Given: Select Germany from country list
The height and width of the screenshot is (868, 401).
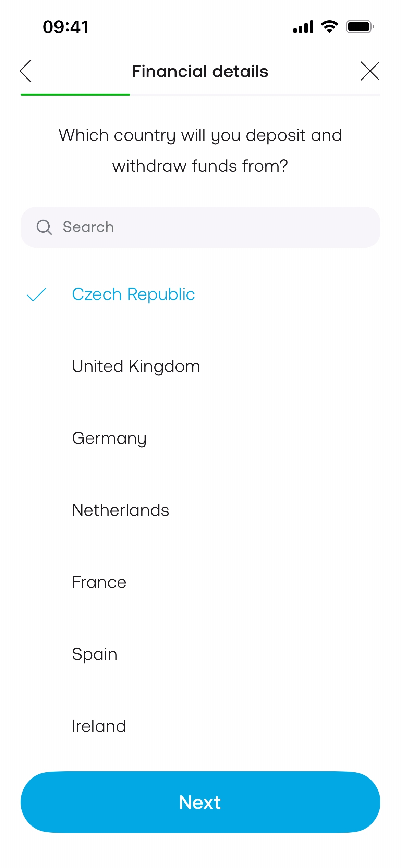Looking at the screenshot, I should pos(109,438).
